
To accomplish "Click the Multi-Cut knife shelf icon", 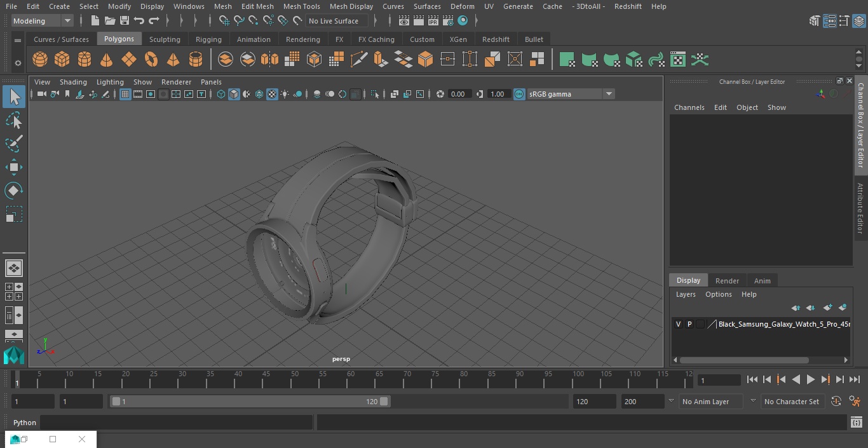I will [x=359, y=60].
